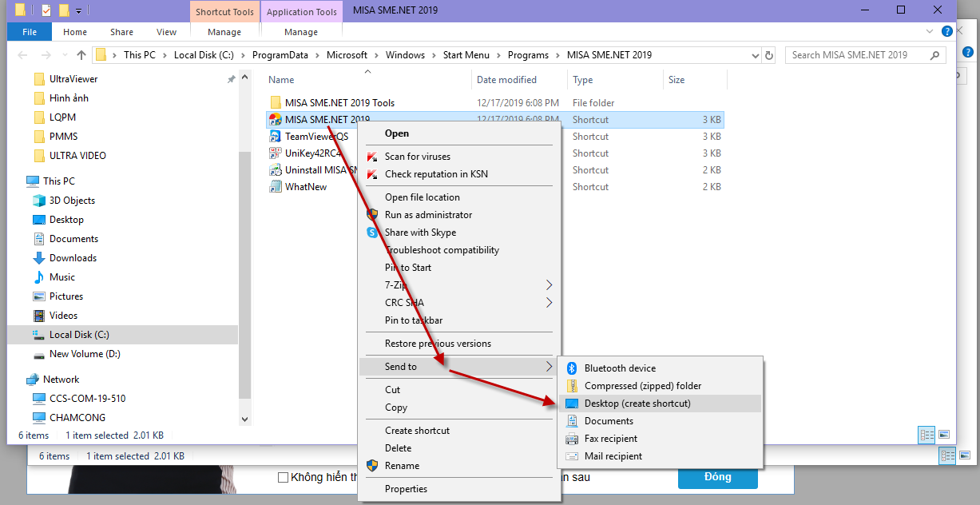Open the Quick Access Toolbar customize dropdown
This screenshot has height=505, width=980.
click(x=78, y=11)
